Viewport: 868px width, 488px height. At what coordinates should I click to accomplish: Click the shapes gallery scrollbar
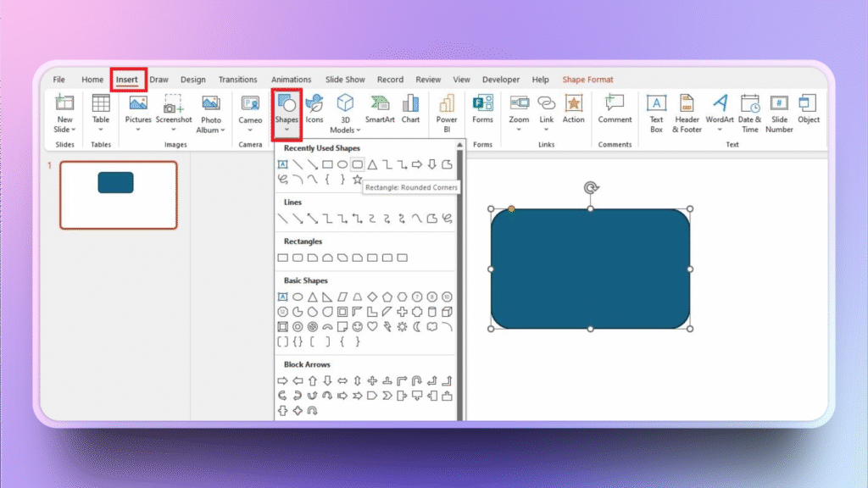coord(460,280)
